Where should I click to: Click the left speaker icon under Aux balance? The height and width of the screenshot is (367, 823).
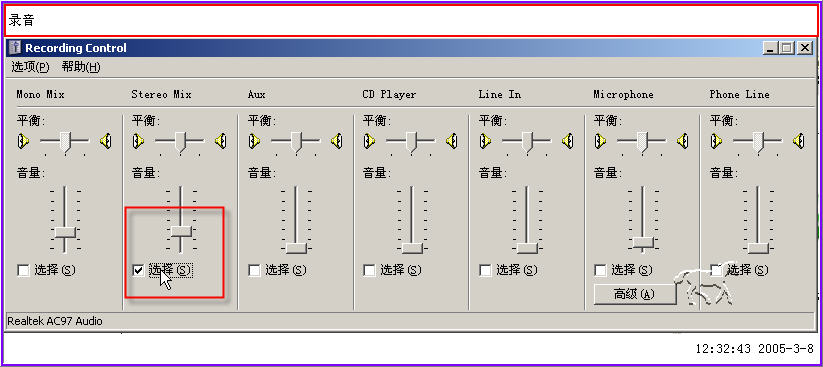pyautogui.click(x=255, y=141)
